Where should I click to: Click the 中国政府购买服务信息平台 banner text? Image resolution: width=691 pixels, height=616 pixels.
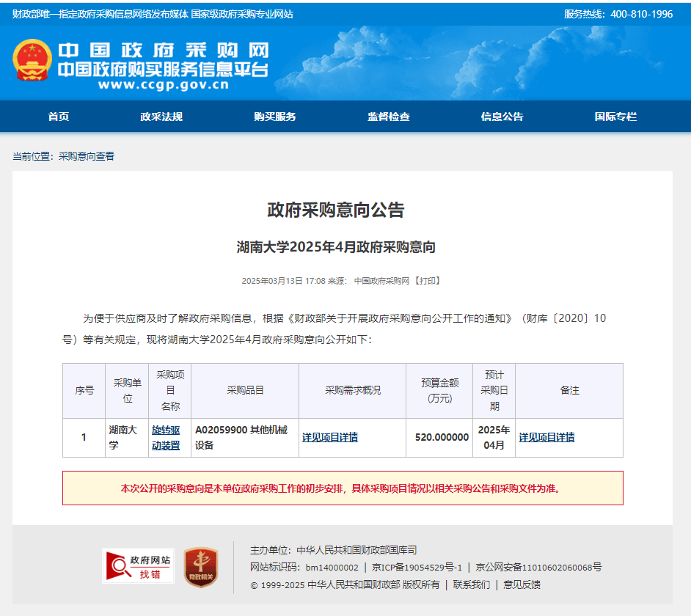pyautogui.click(x=163, y=69)
